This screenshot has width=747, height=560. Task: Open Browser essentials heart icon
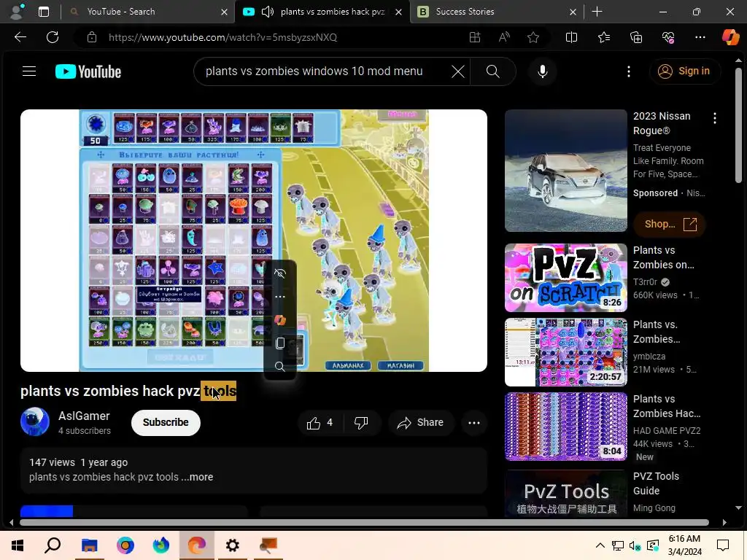[x=668, y=37]
